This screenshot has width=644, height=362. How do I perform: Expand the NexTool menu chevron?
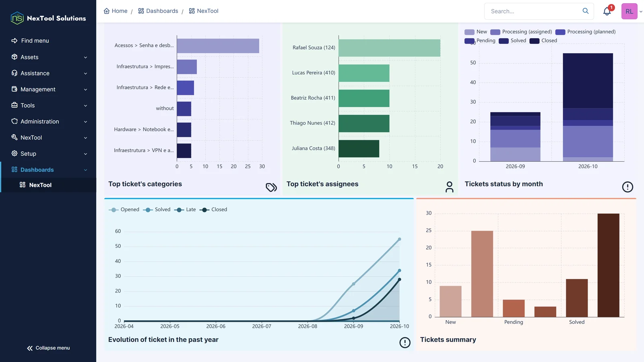click(x=85, y=138)
